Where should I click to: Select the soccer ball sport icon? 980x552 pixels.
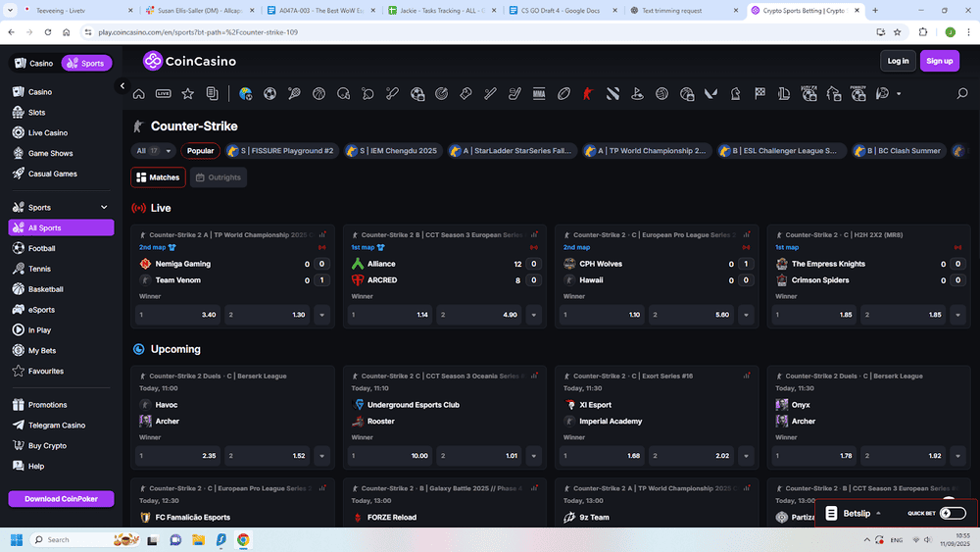pyautogui.click(x=270, y=94)
